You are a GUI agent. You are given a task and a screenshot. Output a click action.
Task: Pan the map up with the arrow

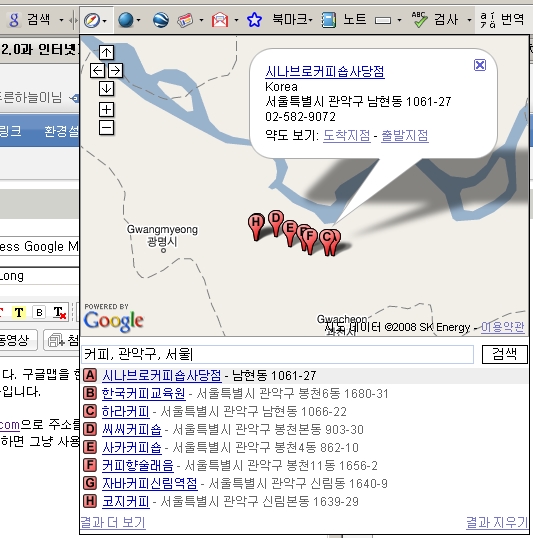[x=106, y=53]
